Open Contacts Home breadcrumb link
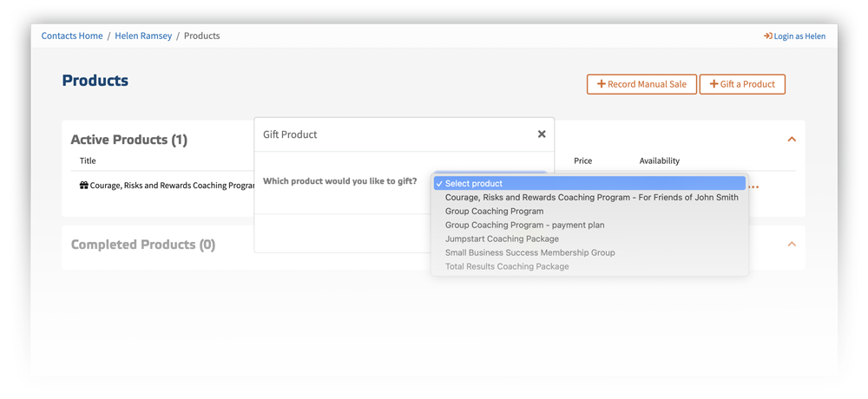 click(72, 36)
